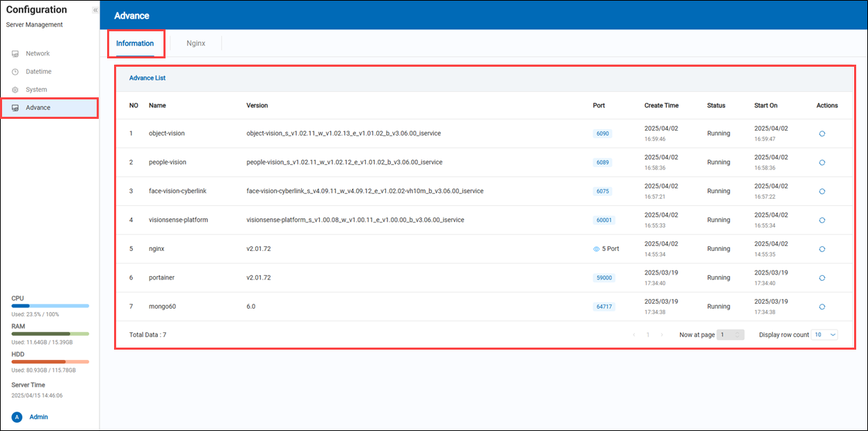Click the Datetime clock icon
This screenshot has width=868, height=431.
(x=15, y=72)
